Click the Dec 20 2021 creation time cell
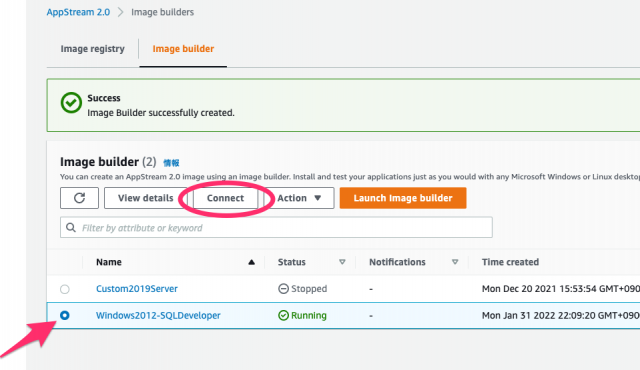This screenshot has width=640, height=370. [560, 289]
